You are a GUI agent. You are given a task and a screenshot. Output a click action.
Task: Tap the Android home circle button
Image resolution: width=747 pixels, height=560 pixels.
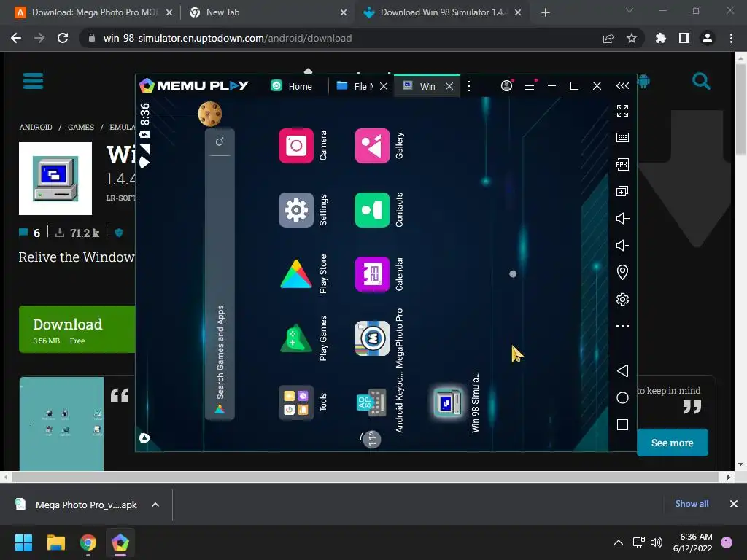622,397
